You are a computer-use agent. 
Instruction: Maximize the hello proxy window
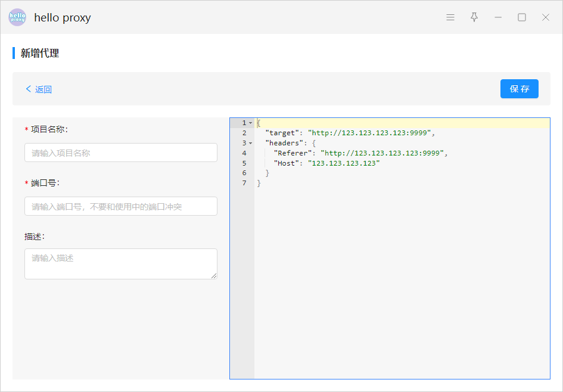(x=522, y=17)
